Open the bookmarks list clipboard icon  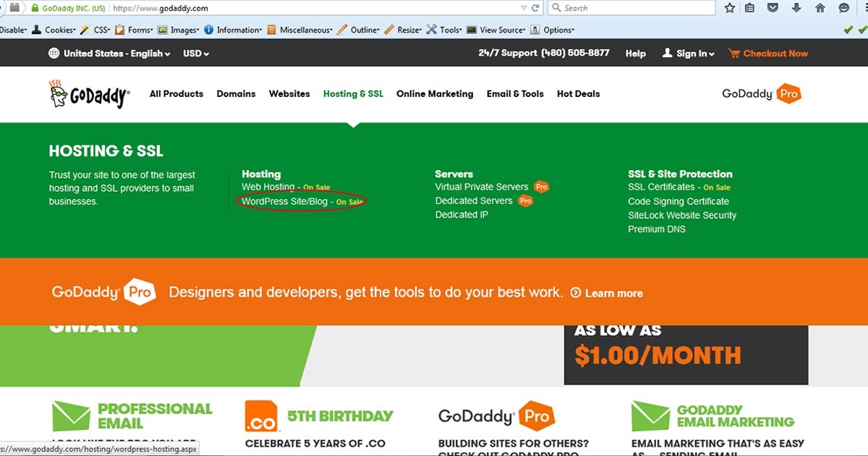click(x=750, y=8)
